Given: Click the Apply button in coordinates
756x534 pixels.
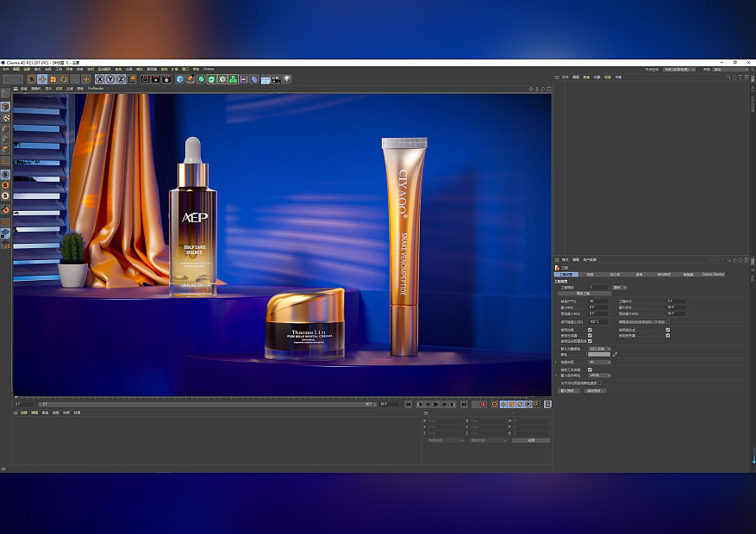Looking at the screenshot, I should coord(531,440).
